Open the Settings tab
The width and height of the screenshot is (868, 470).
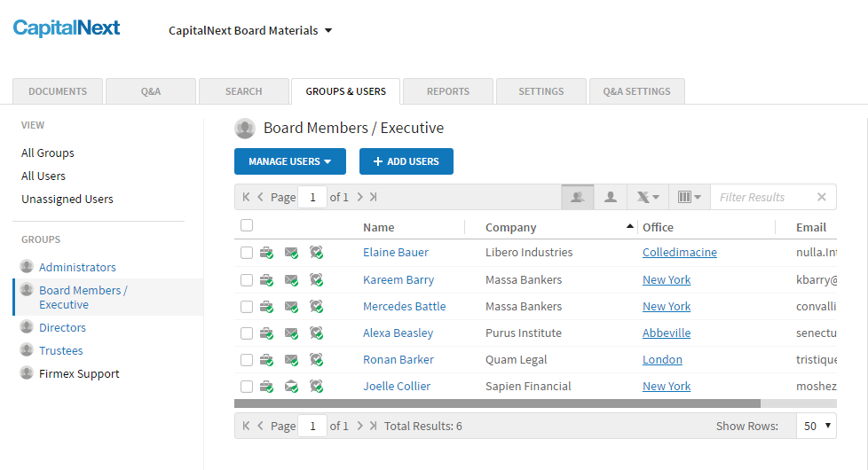541,91
